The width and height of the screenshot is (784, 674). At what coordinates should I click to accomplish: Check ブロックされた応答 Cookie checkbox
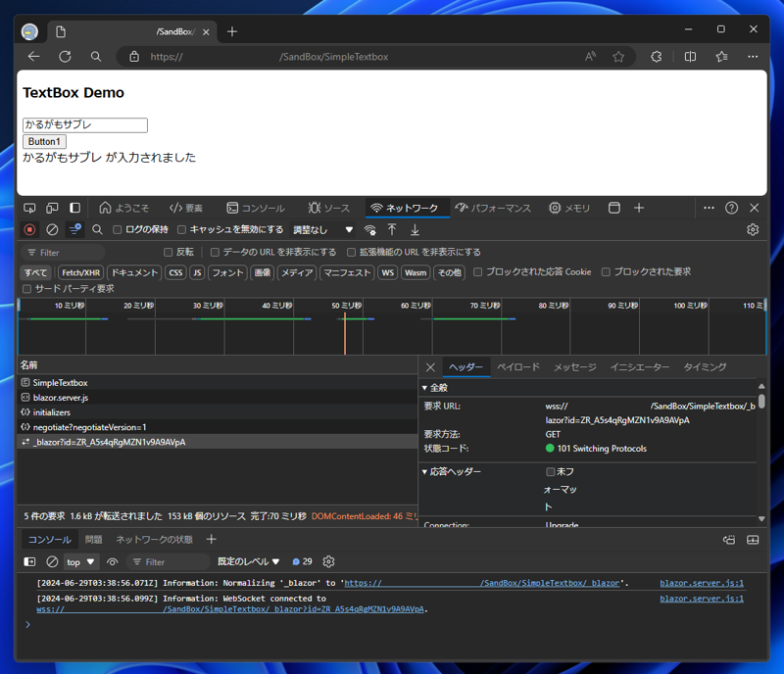point(478,272)
